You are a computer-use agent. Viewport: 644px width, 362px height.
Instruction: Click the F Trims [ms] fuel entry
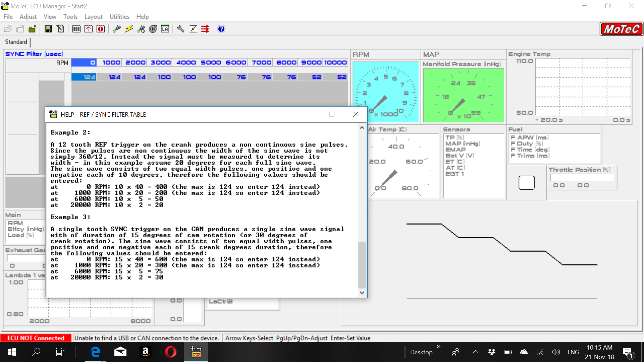[x=530, y=156]
